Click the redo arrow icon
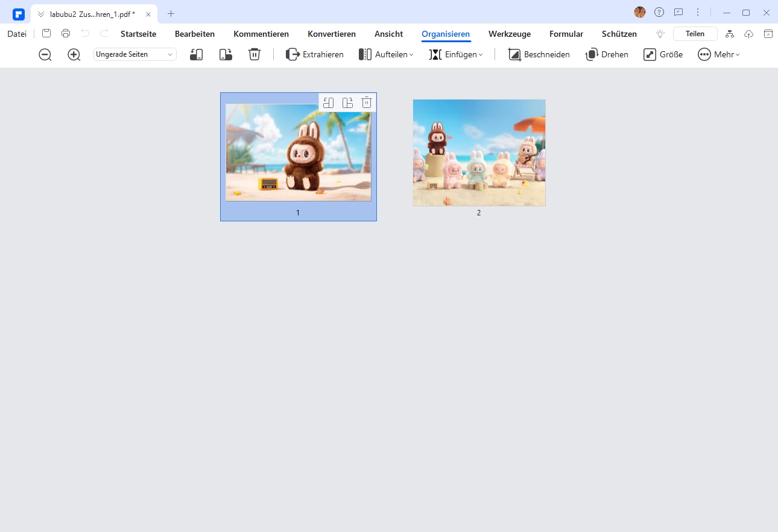The width and height of the screenshot is (778, 532). pos(104,34)
